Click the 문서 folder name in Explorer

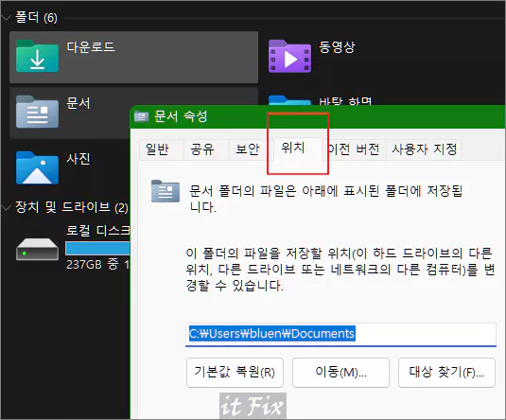click(79, 103)
